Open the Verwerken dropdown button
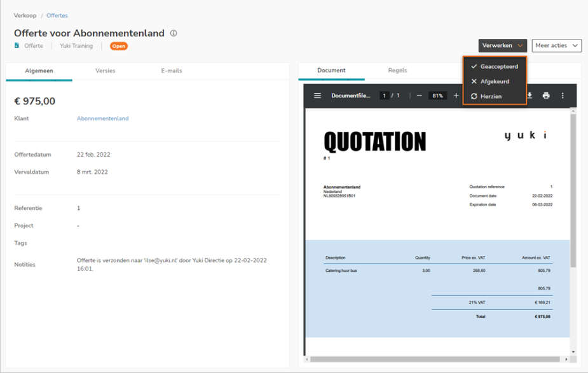The width and height of the screenshot is (588, 373). [x=502, y=45]
